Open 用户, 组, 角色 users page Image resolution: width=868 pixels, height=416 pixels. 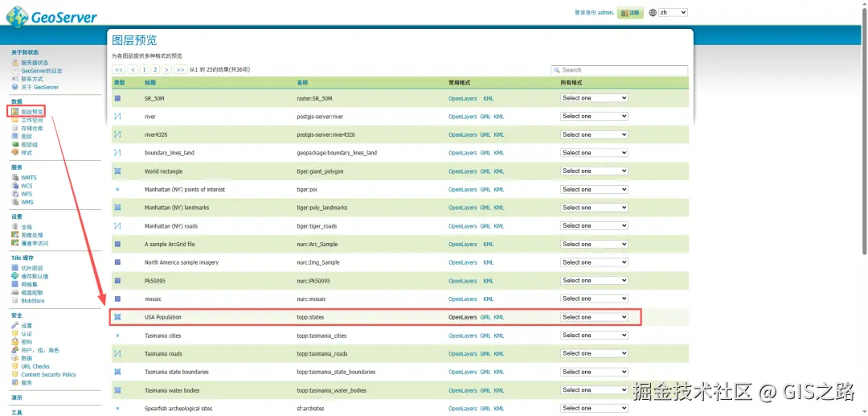39,350
